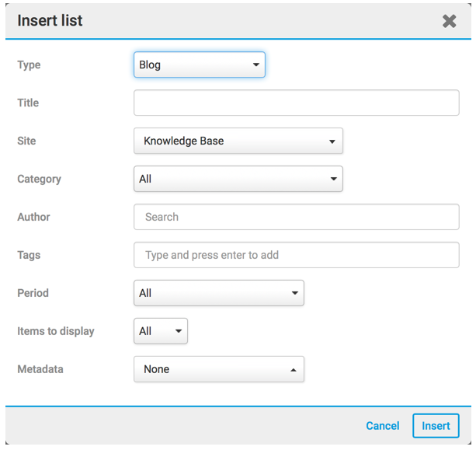Click the Author label
This screenshot has width=476, height=450.
click(x=33, y=217)
